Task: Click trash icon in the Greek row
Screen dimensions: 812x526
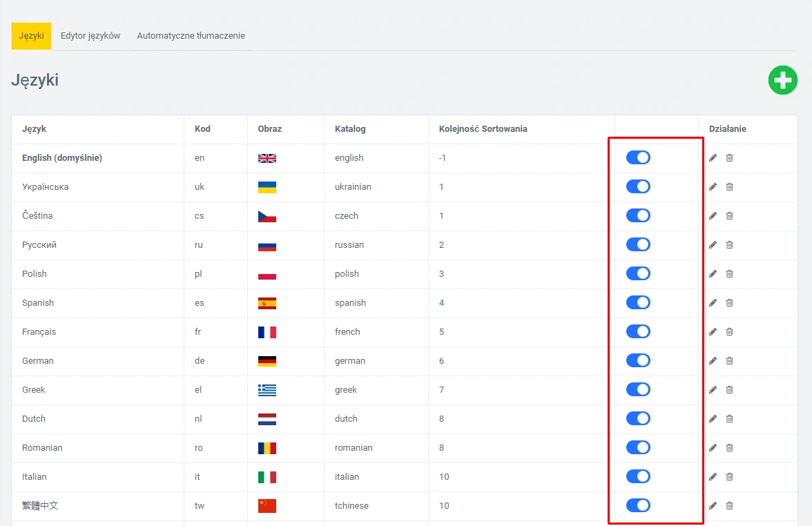Action: coord(729,390)
